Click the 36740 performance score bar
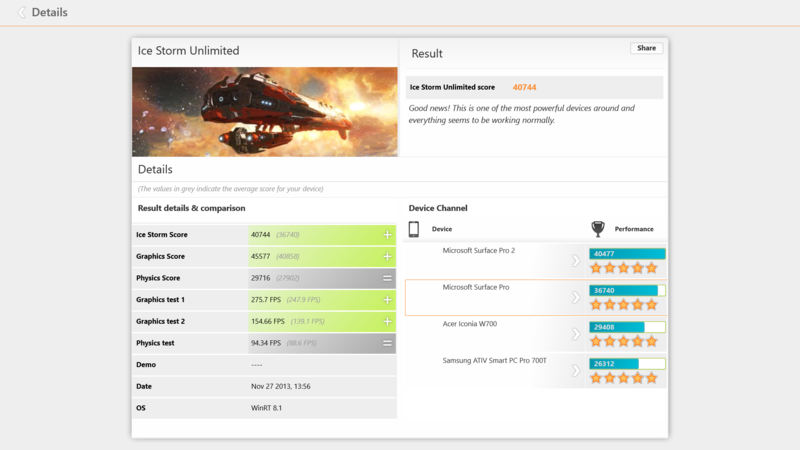800x450 pixels. pos(627,290)
